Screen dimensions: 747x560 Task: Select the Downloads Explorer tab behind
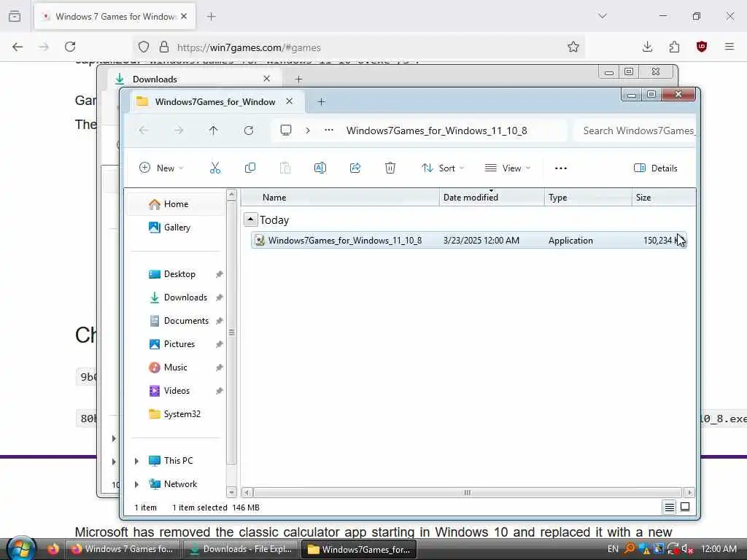coord(194,79)
